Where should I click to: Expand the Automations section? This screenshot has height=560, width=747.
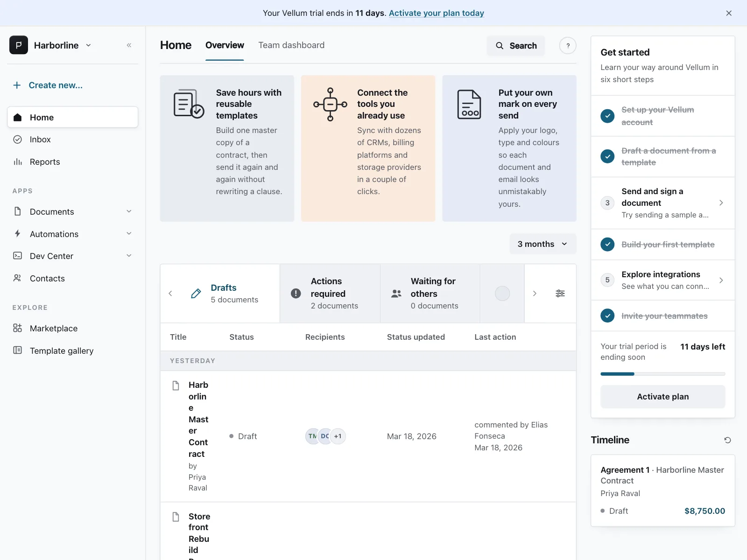click(129, 234)
